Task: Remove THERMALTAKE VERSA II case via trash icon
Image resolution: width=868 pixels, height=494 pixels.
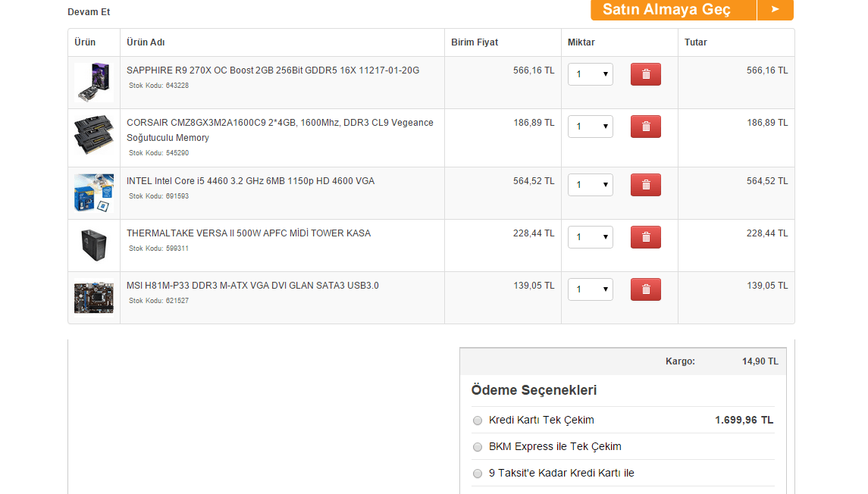Action: (645, 237)
